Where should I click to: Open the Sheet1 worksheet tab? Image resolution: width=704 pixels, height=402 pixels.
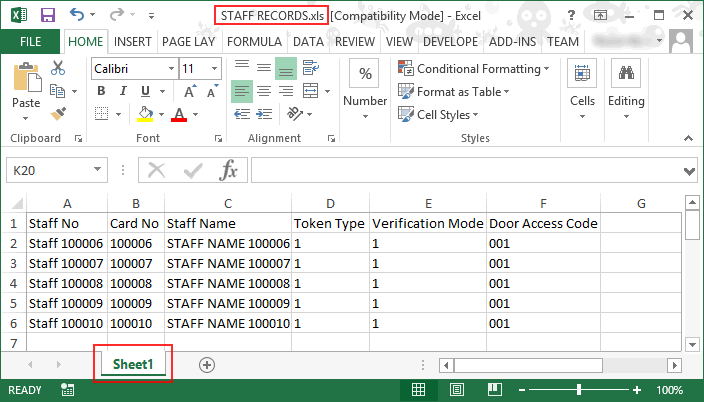click(132, 365)
